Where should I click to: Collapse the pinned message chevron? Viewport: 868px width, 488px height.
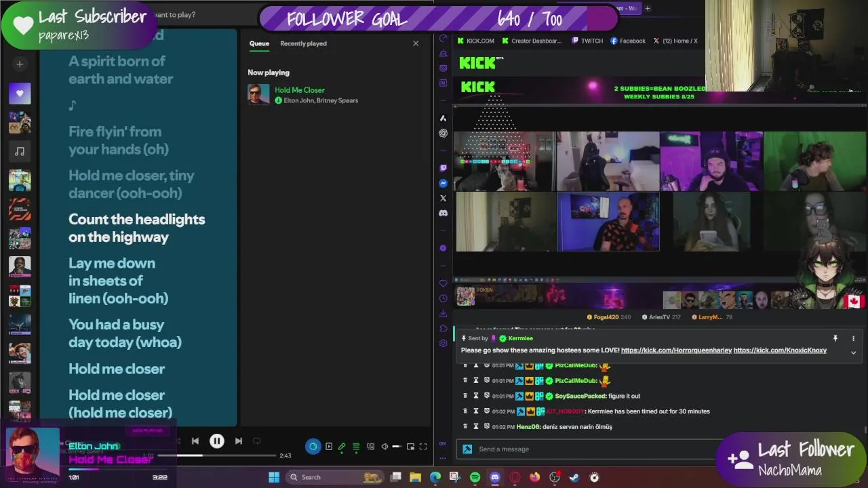click(x=853, y=352)
